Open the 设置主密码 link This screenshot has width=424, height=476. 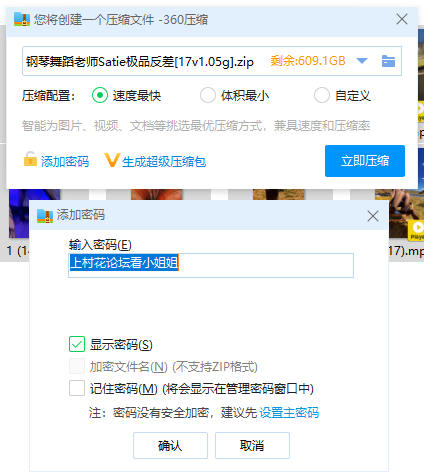coord(289,413)
